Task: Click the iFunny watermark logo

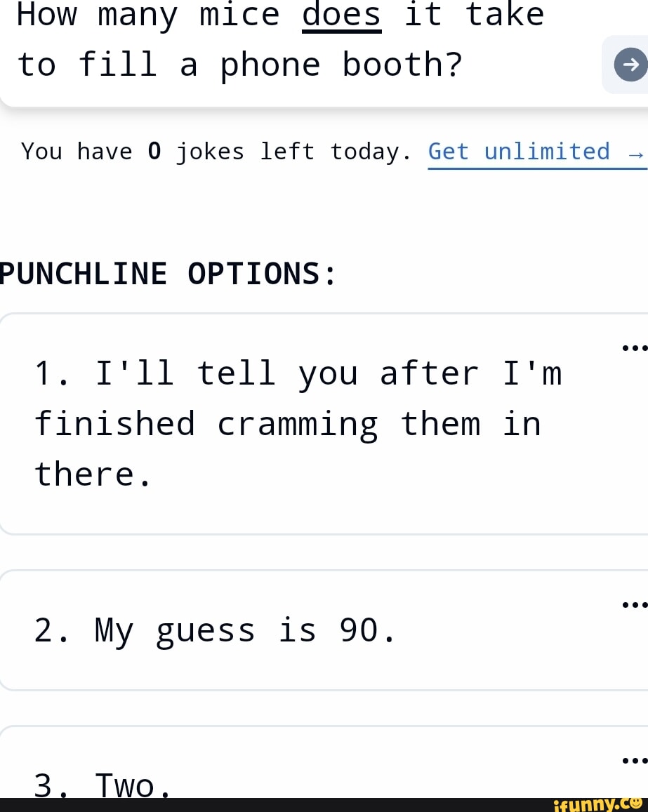Action: click(597, 804)
